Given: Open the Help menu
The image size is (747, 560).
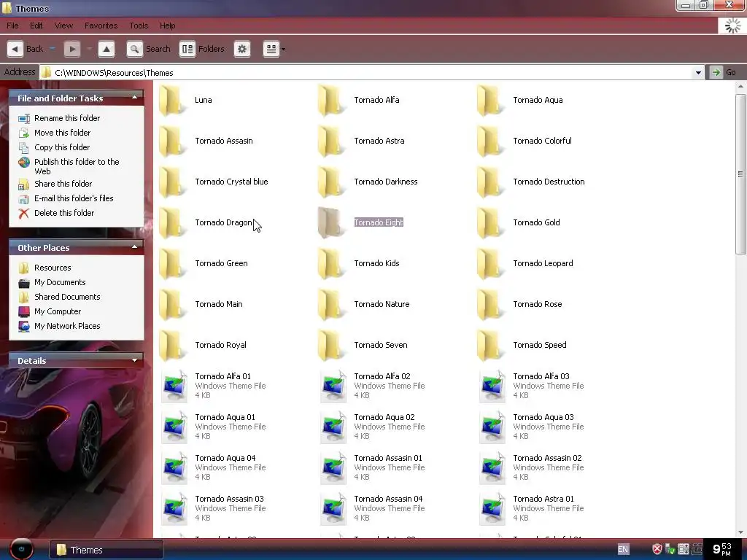Looking at the screenshot, I should coord(167,26).
